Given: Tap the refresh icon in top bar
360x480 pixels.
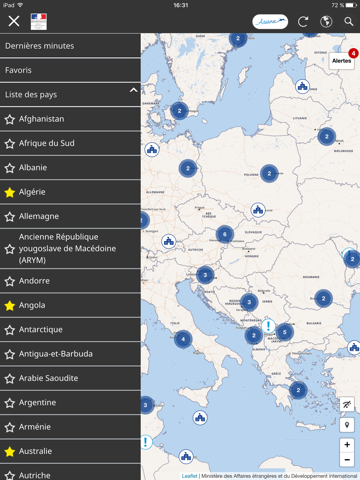Looking at the screenshot, I should (303, 22).
